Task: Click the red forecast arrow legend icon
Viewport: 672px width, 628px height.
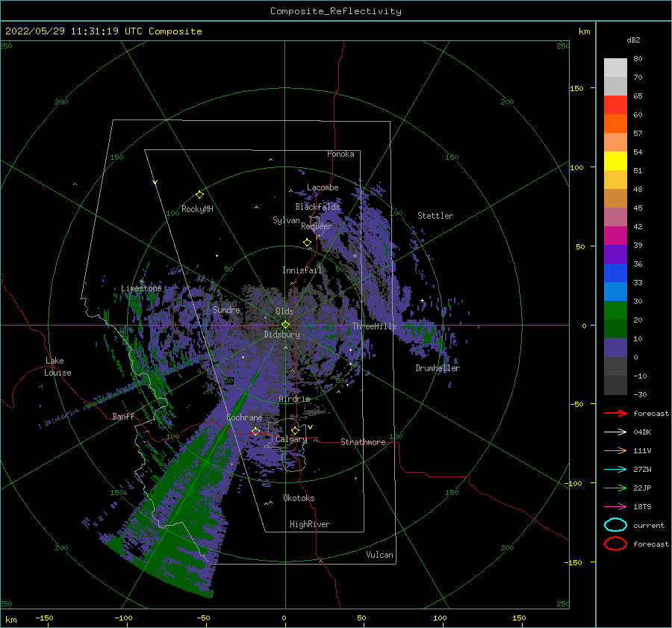Action: (615, 413)
